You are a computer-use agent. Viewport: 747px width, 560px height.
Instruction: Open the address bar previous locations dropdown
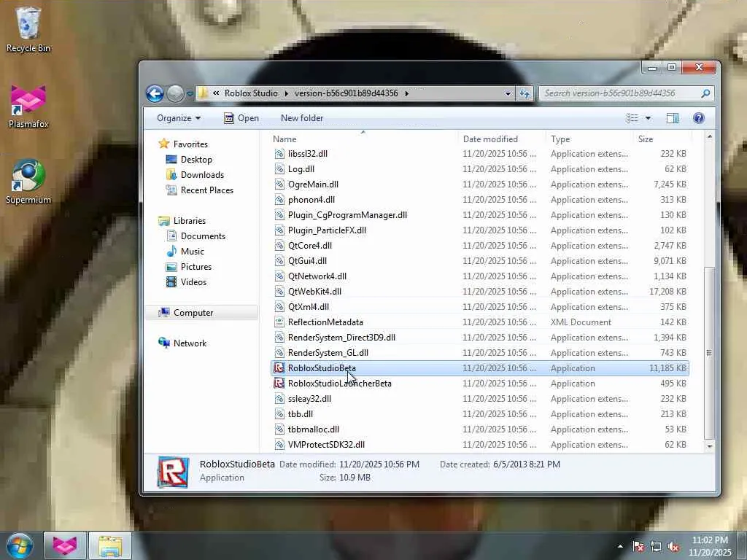click(x=508, y=93)
